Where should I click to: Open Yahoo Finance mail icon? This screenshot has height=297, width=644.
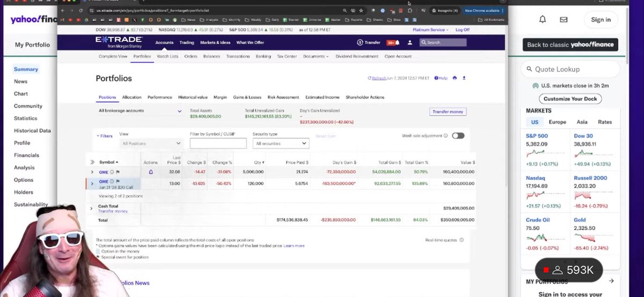click(x=563, y=19)
